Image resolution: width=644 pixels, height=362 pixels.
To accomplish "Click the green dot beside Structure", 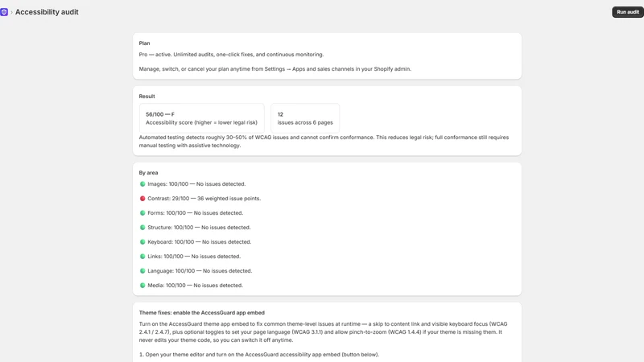I will tap(142, 228).
